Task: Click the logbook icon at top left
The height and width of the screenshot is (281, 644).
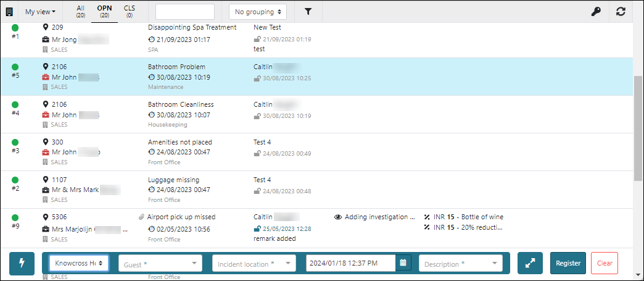Action: coord(9,12)
